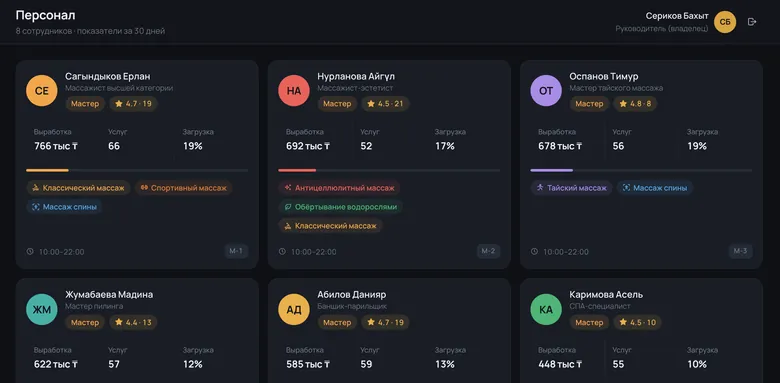Screen dimensions: 780x383
Task: Click the clock icon on Нурланова Айгүл's card
Action: pos(282,252)
